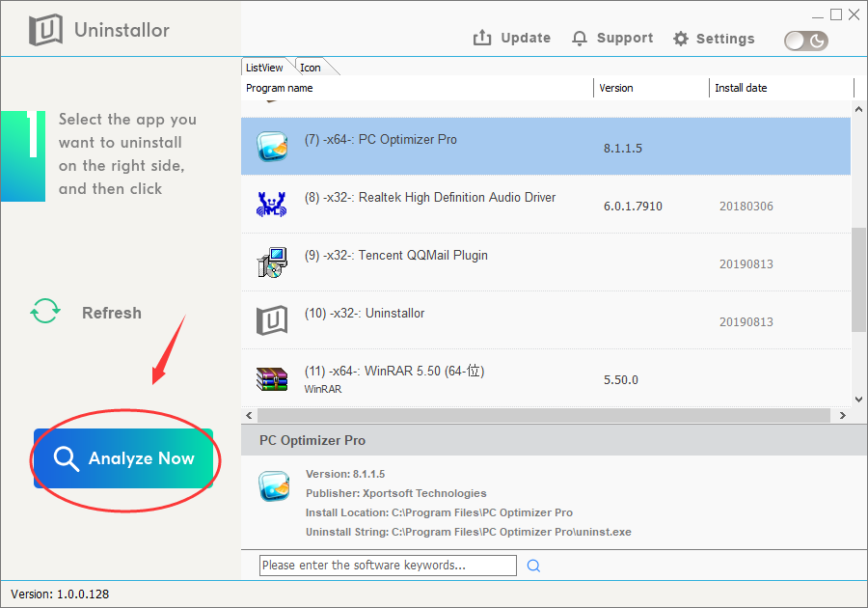Click install date 20180306
This screenshot has width=868, height=608.
coord(746,206)
